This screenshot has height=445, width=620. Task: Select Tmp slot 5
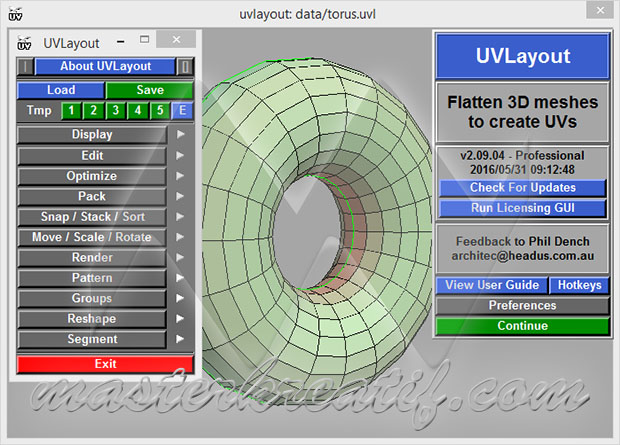pos(160,110)
